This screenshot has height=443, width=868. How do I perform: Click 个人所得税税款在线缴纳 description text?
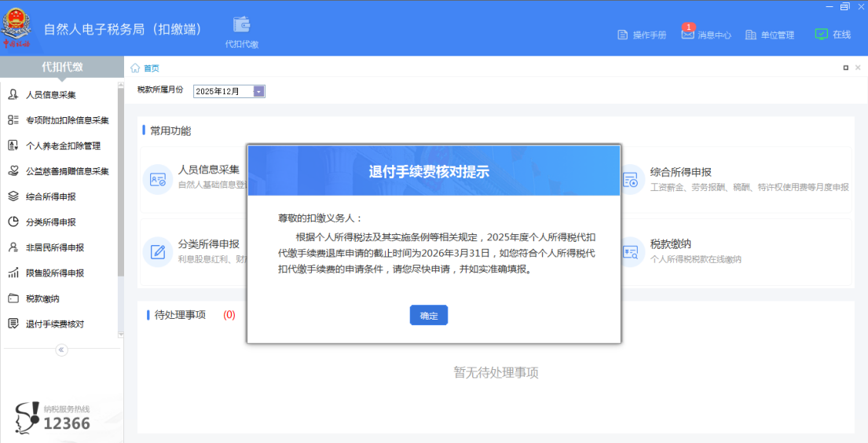point(695,259)
